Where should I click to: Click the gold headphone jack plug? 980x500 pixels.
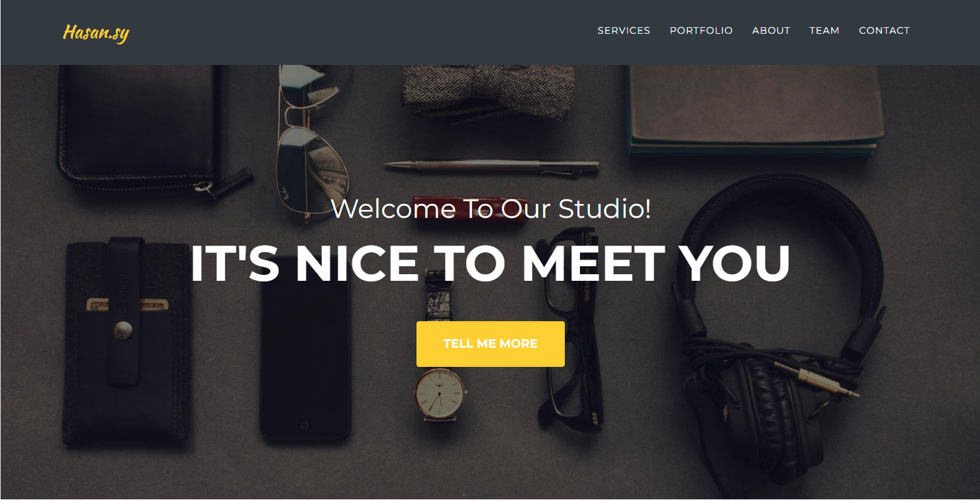pyautogui.click(x=818, y=381)
